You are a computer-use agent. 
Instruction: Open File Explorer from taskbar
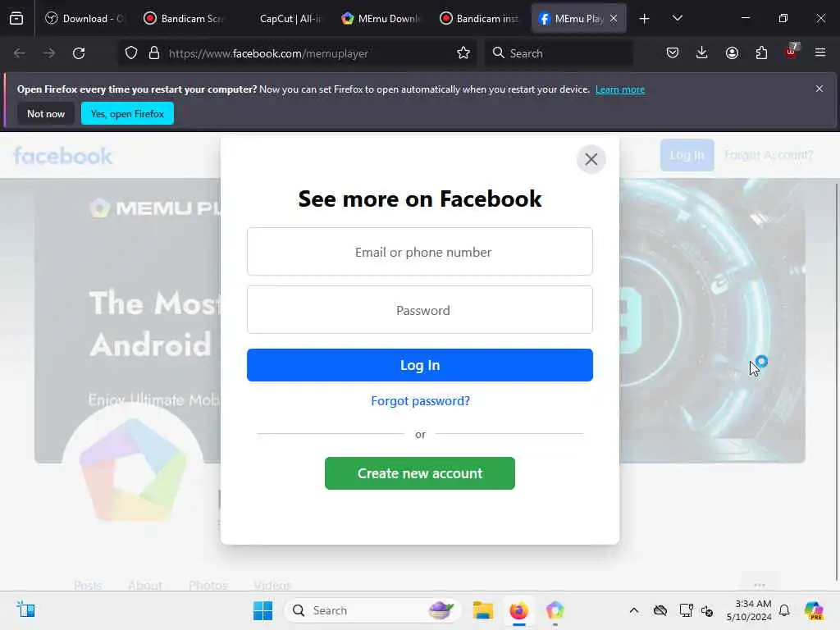point(482,610)
